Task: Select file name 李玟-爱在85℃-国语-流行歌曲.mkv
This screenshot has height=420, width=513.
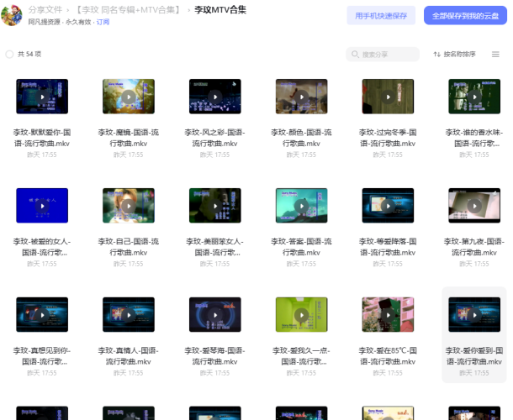Action: 388,356
